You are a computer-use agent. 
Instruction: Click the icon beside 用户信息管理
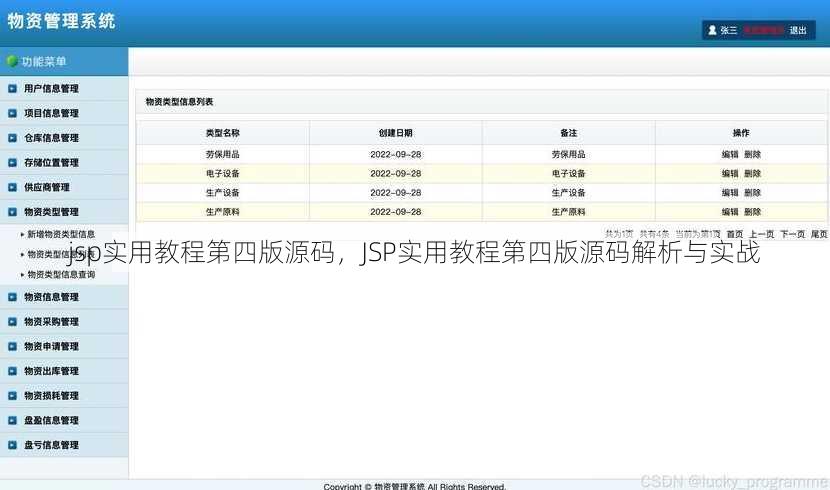12,89
